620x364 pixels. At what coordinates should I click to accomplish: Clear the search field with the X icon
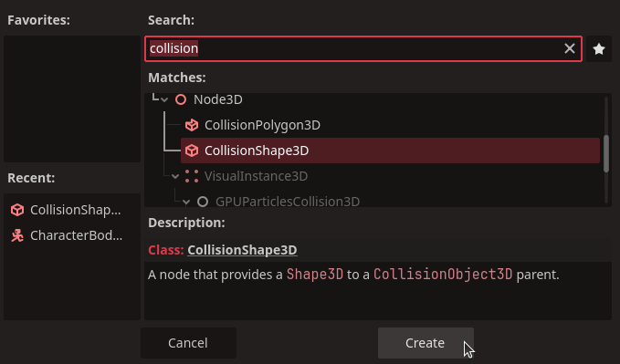570,48
